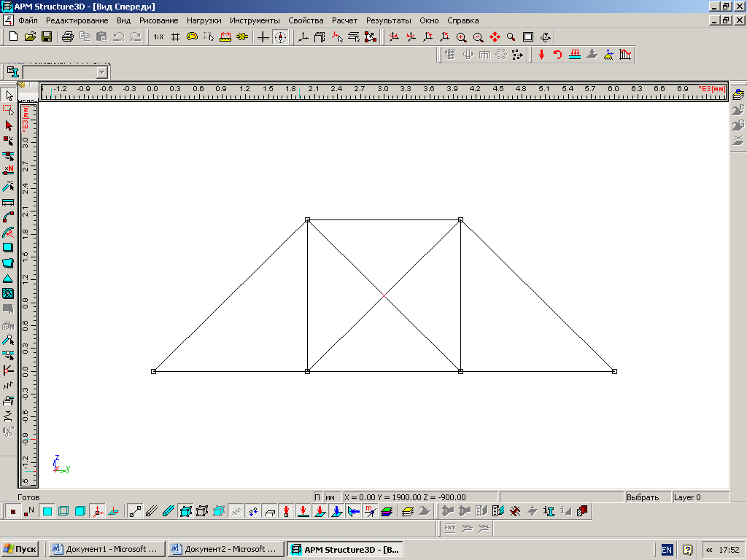Open the Нагрузки menu

[204, 20]
